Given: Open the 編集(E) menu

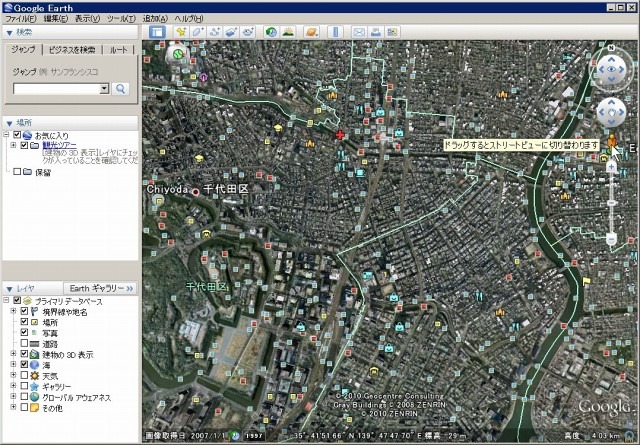Looking at the screenshot, I should coord(56,19).
